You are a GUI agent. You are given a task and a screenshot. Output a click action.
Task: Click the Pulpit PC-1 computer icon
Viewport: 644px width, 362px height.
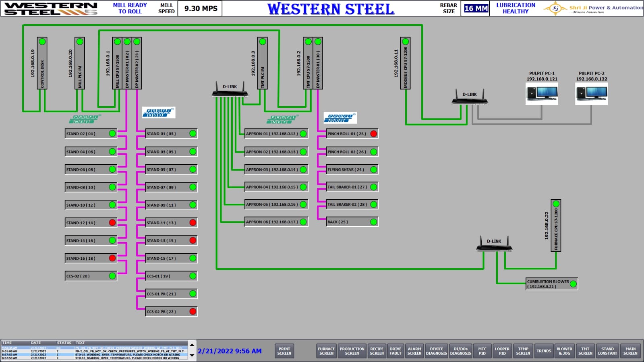[x=542, y=93]
